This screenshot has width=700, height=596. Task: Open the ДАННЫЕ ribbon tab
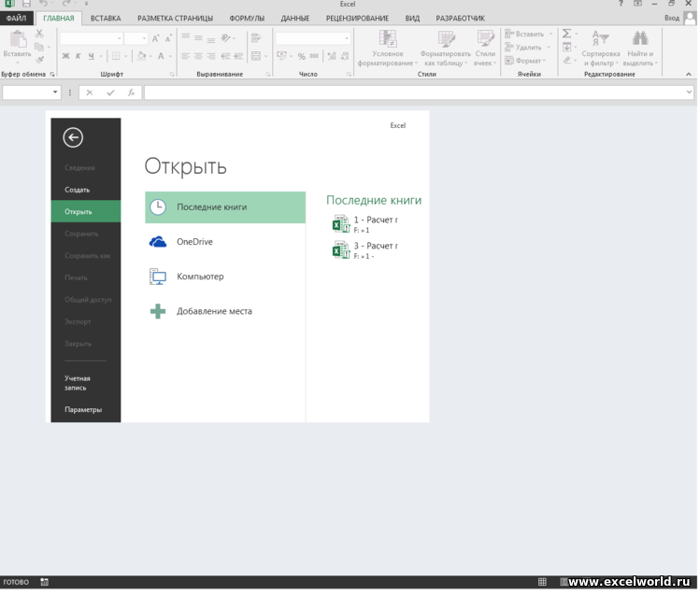click(295, 19)
